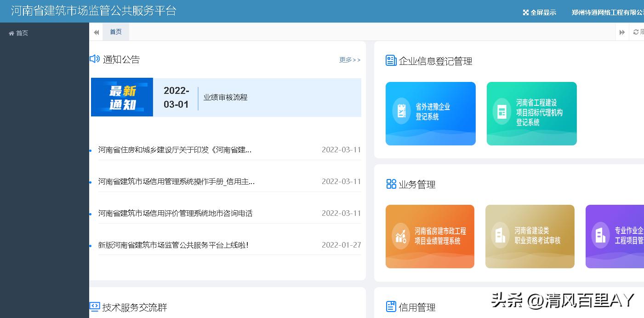Viewport: 644px width, 318px height.
Task: Expand tabs with right double-arrow control
Action: [x=622, y=32]
